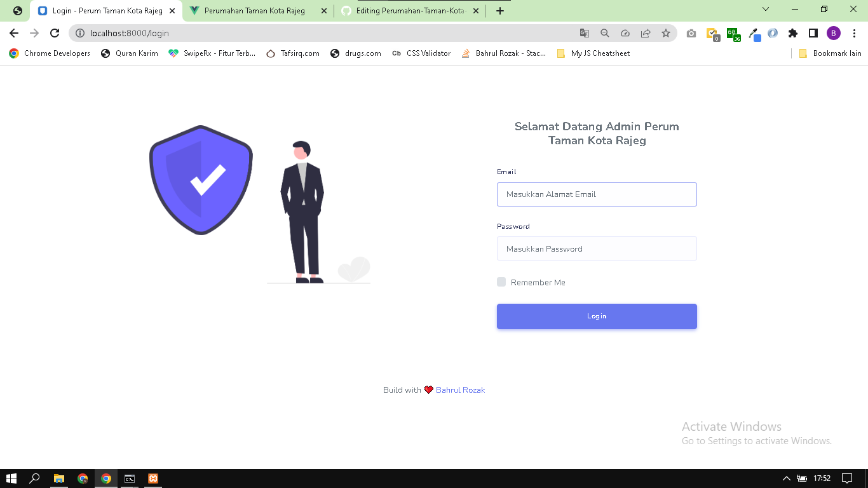Show hidden system tray icons
This screenshot has height=488, width=868.
(x=786, y=478)
